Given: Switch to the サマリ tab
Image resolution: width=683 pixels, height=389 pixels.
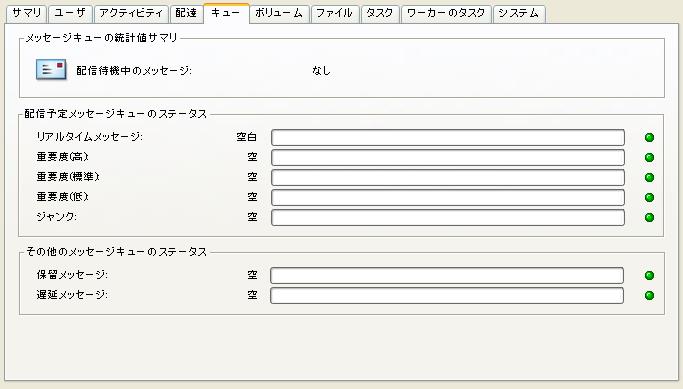Looking at the screenshot, I should click(x=27, y=14).
